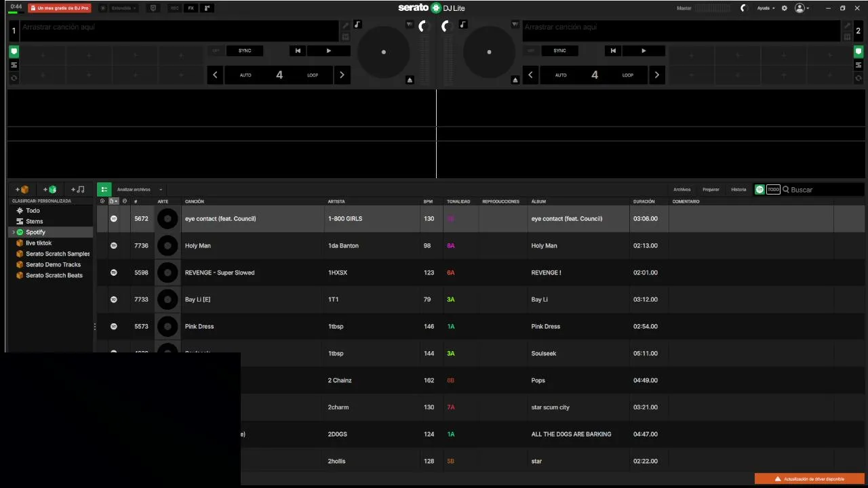This screenshot has width=868, height=488.
Task: Toggle the TODO search filter
Action: (x=773, y=190)
